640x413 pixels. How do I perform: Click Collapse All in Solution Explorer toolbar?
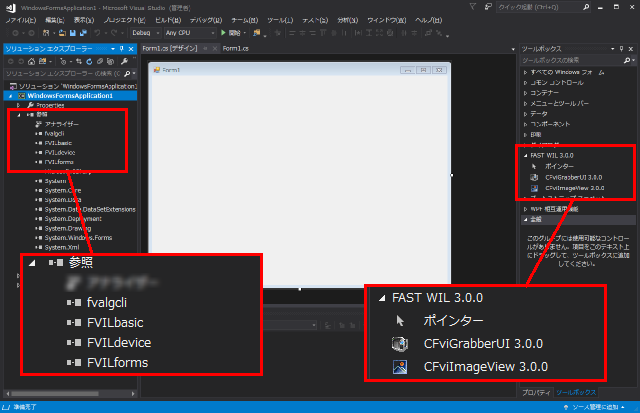(x=100, y=62)
